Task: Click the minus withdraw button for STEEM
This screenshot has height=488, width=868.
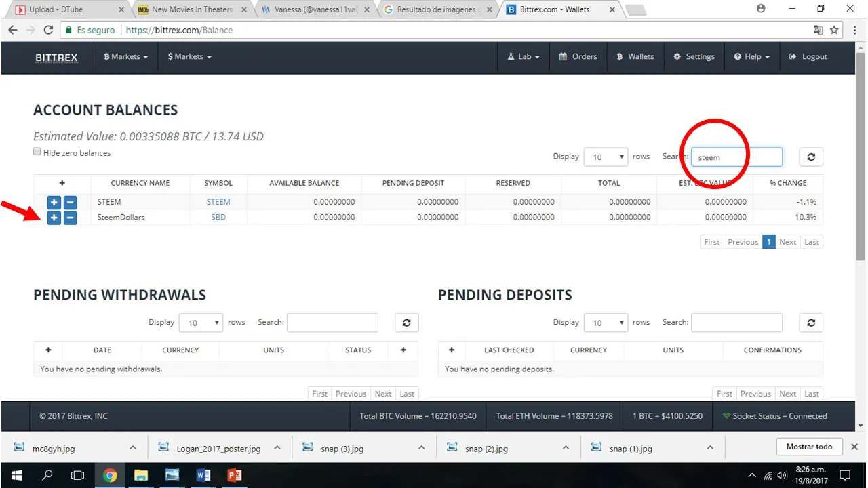Action: pyautogui.click(x=70, y=202)
